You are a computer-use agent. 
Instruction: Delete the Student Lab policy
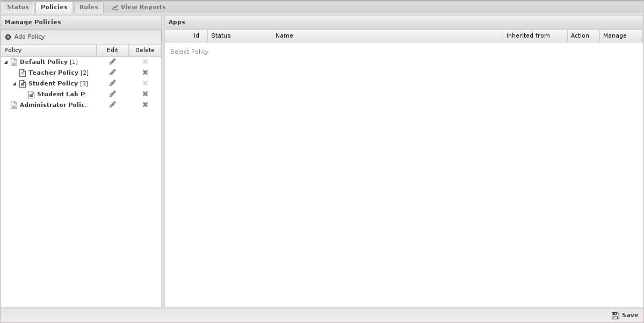click(145, 94)
